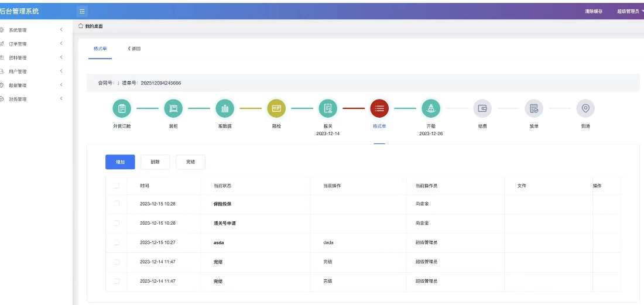Open 资料管理 in the sidebar

18,58
